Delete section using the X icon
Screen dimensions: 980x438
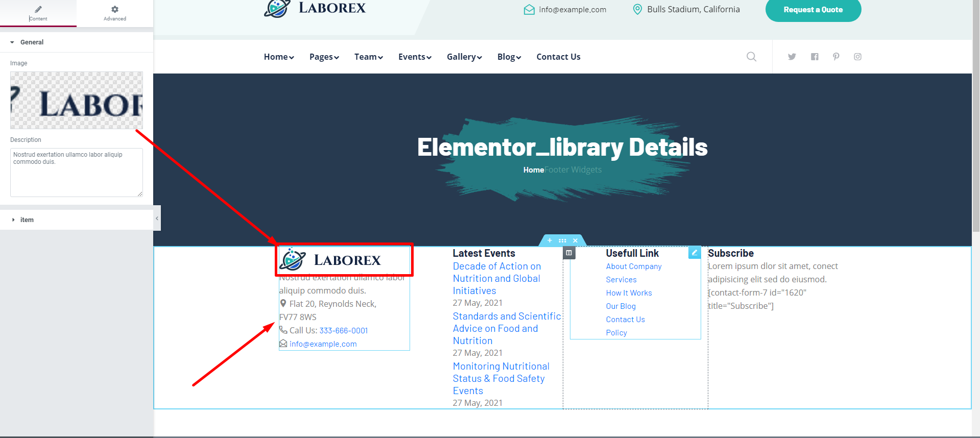575,240
